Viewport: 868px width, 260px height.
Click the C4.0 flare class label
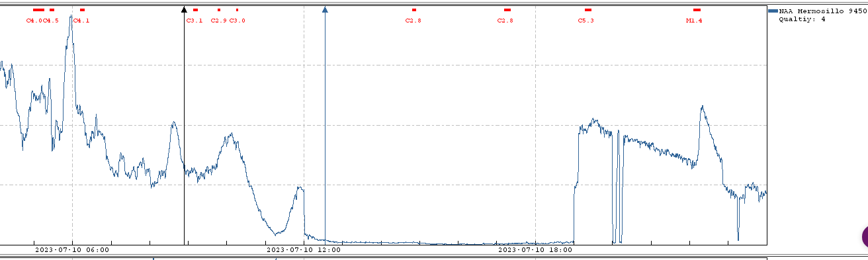34,21
